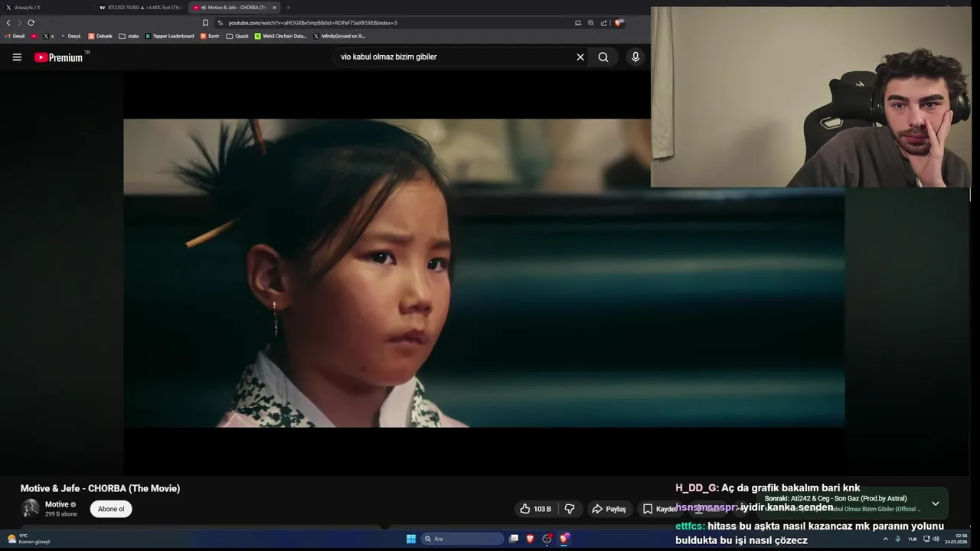Open the Bantr bookmark

tap(210, 36)
